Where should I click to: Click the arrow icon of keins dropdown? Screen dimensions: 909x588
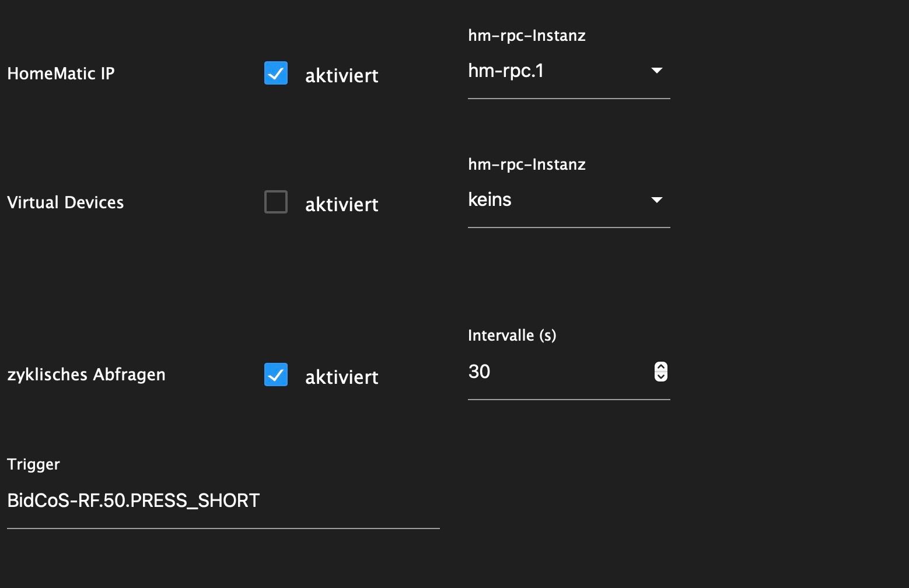(656, 200)
